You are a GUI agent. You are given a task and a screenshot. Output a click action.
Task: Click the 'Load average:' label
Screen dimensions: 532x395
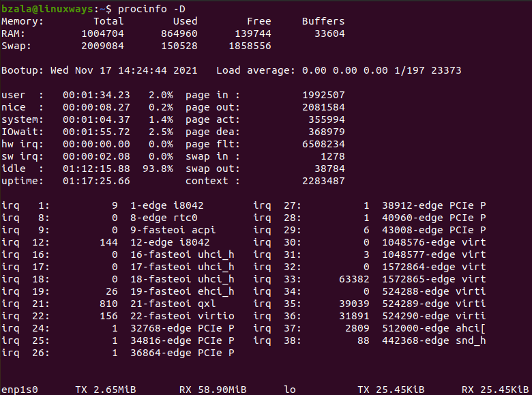tap(256, 70)
